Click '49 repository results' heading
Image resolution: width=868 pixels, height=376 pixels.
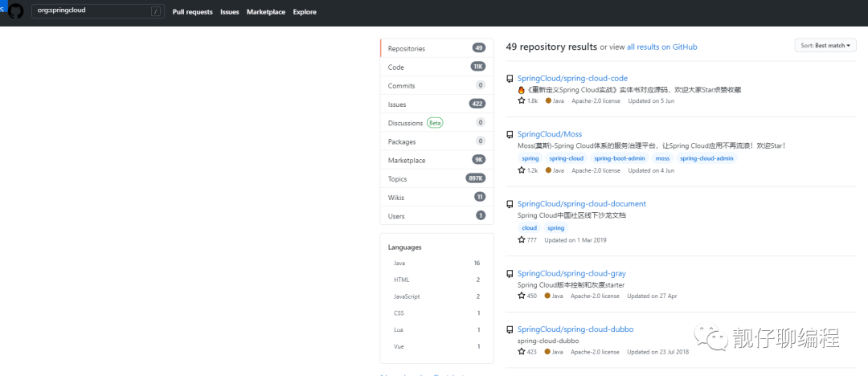551,47
